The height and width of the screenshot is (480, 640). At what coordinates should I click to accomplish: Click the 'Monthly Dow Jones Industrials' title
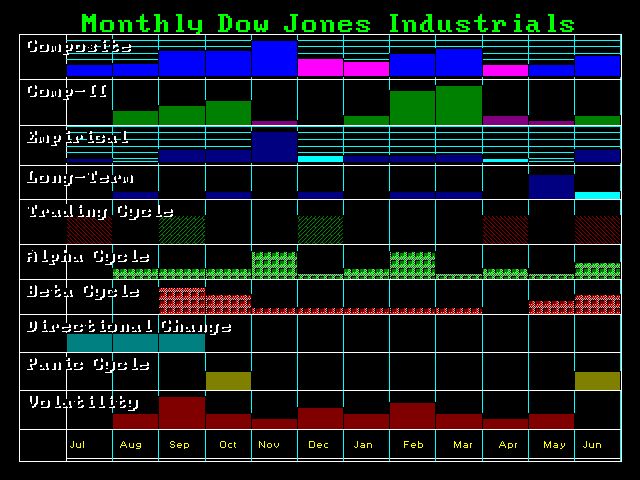328,24
